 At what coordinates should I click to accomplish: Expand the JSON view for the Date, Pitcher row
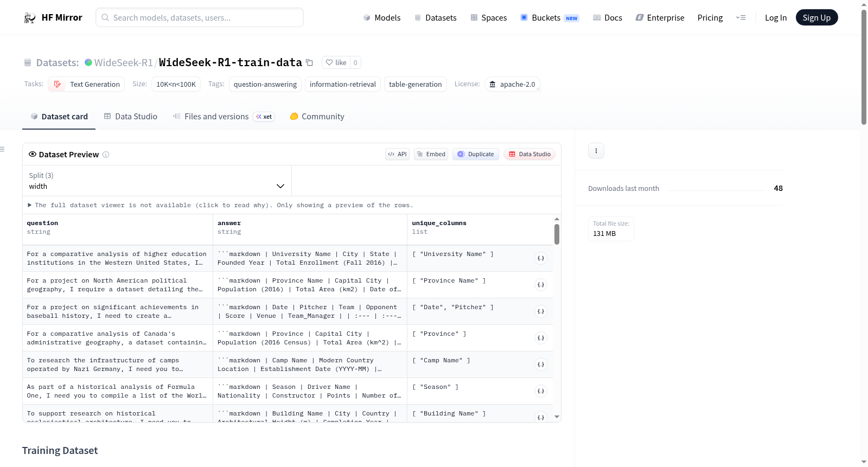click(x=541, y=311)
